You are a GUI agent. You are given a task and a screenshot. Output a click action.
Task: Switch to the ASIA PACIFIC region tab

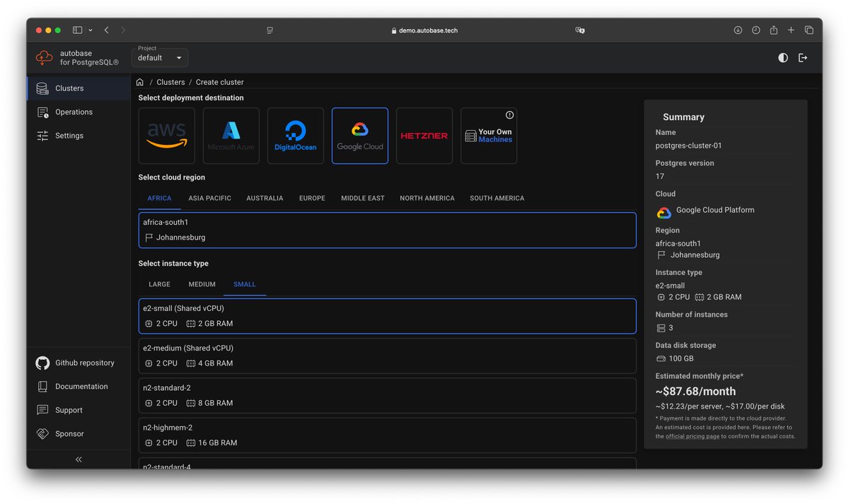coord(209,198)
